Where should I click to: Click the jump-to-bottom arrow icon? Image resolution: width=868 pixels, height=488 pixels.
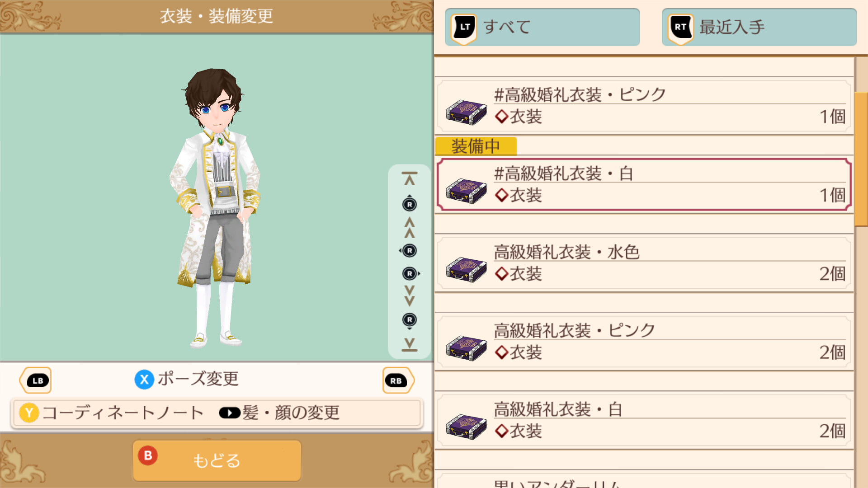(410, 345)
